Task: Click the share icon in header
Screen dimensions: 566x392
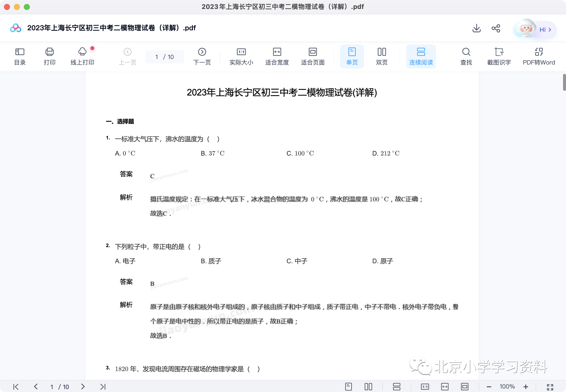Action: 496,28
